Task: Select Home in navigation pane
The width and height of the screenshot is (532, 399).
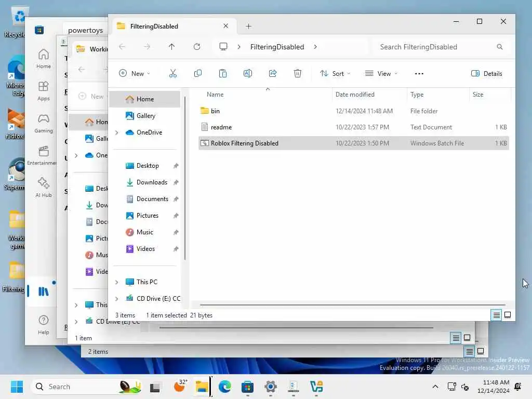Action: 145,99
